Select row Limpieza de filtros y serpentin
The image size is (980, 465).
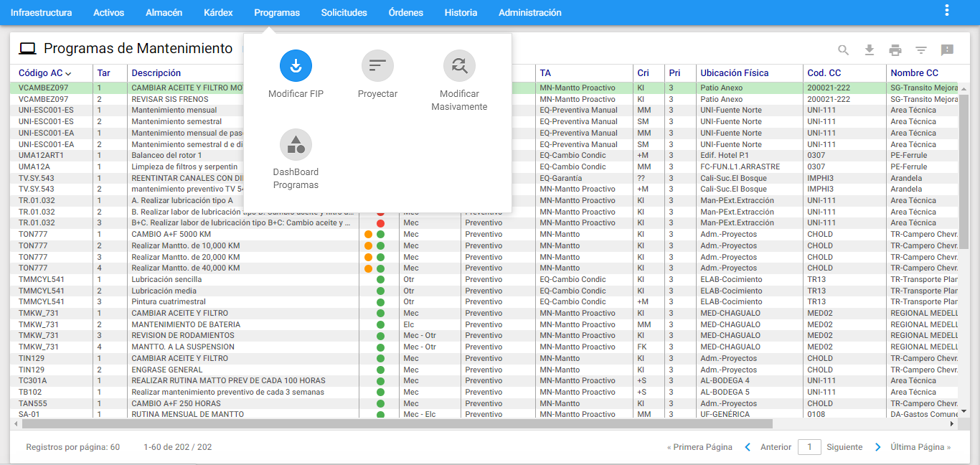tap(485, 166)
